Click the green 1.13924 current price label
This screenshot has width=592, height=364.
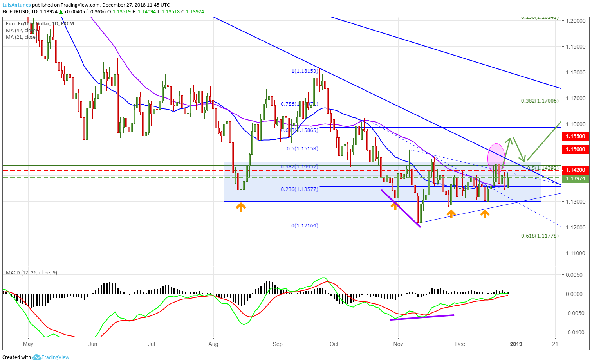coord(576,179)
